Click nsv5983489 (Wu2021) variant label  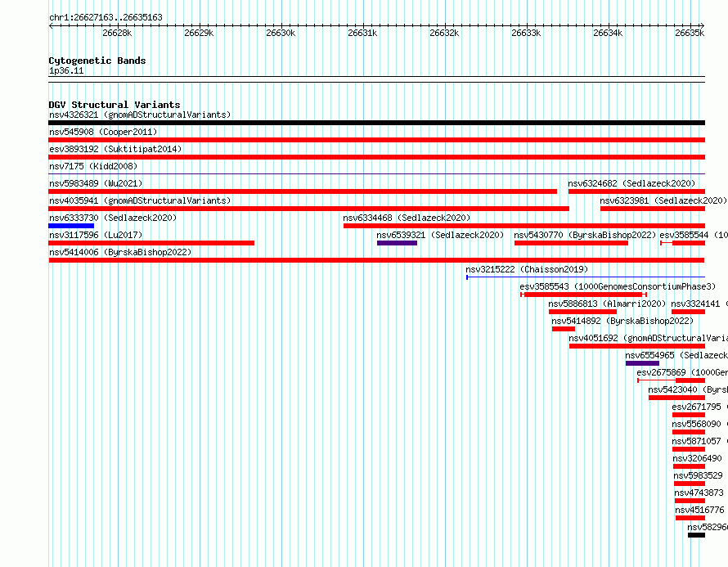coord(96,183)
